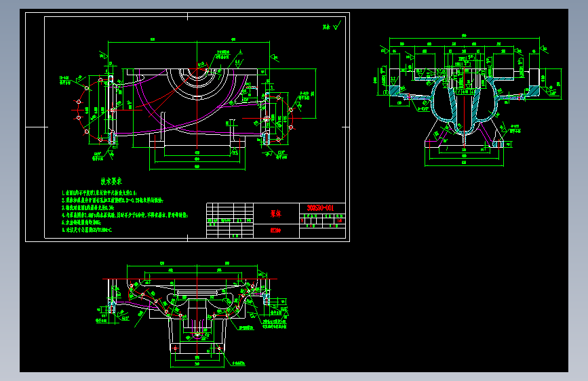
Task: Click the bottom plan view of the pump body
Action: [x=193, y=315]
